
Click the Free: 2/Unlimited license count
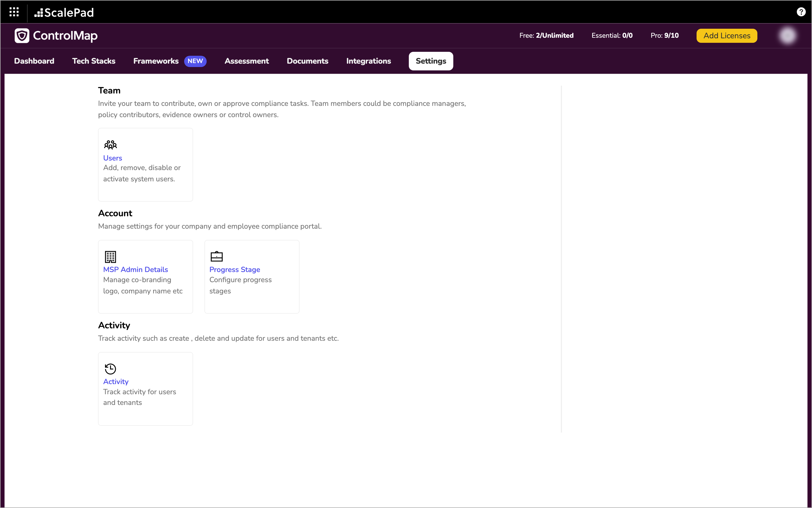click(x=546, y=35)
